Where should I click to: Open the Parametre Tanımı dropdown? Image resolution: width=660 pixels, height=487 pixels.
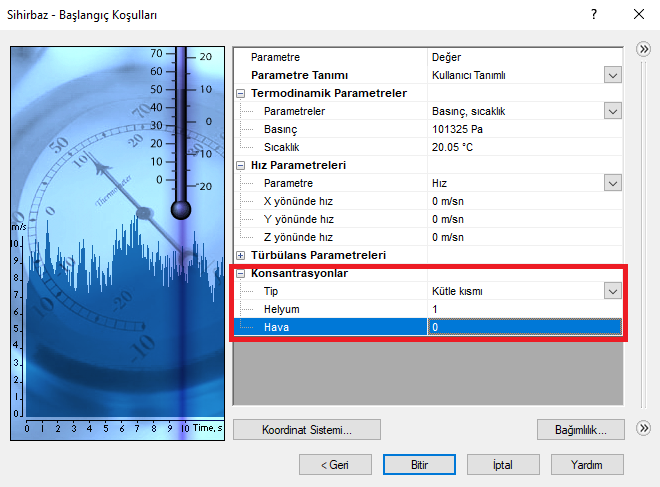[x=611, y=75]
